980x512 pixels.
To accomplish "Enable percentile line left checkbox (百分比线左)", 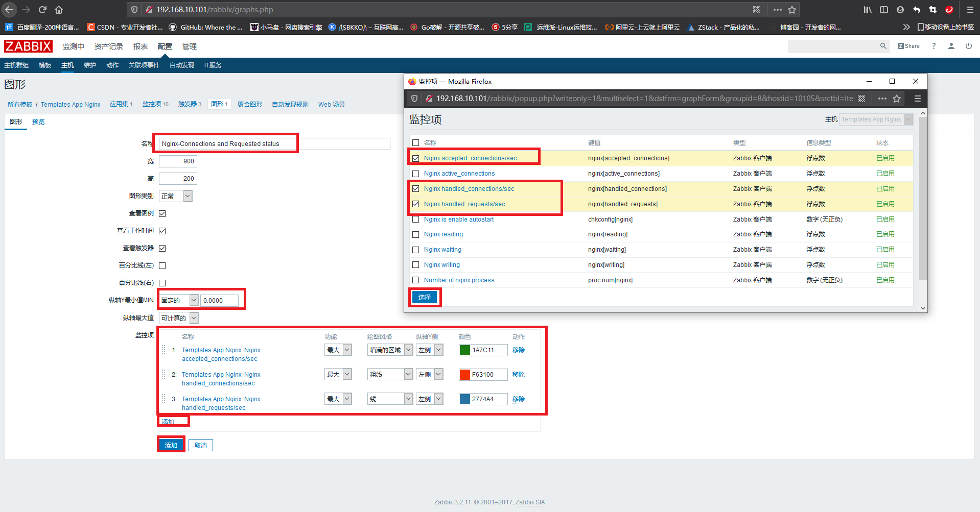I will [x=162, y=265].
